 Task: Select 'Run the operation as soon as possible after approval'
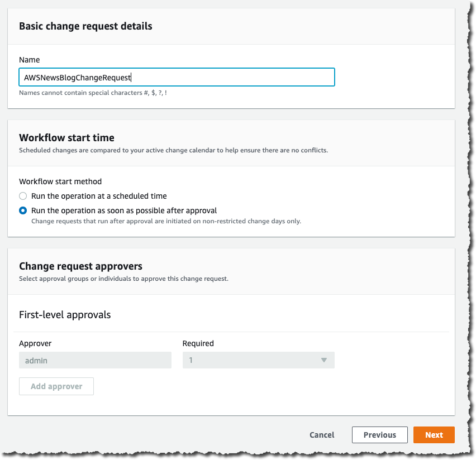[x=22, y=210]
